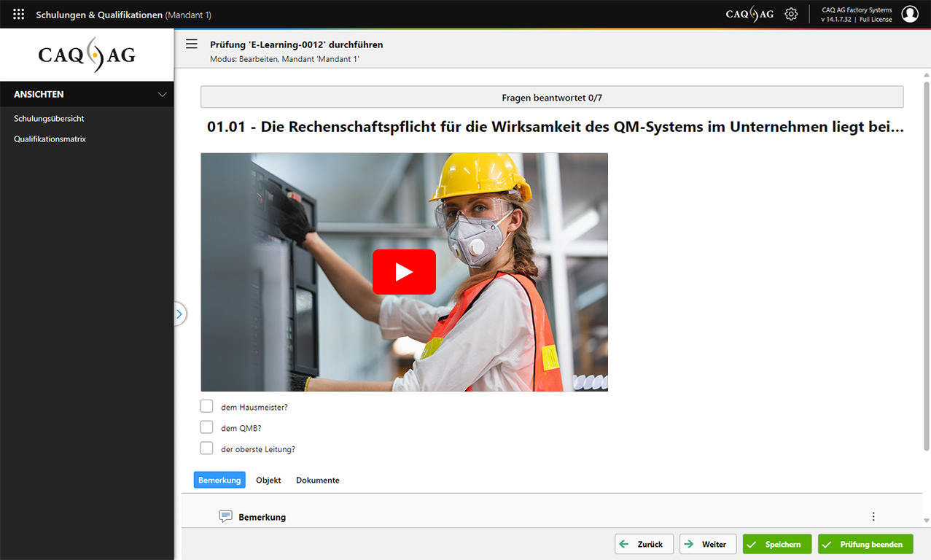The width and height of the screenshot is (931, 560).
Task: Collapse the sidebar with the round arrow handle
Action: (x=179, y=314)
